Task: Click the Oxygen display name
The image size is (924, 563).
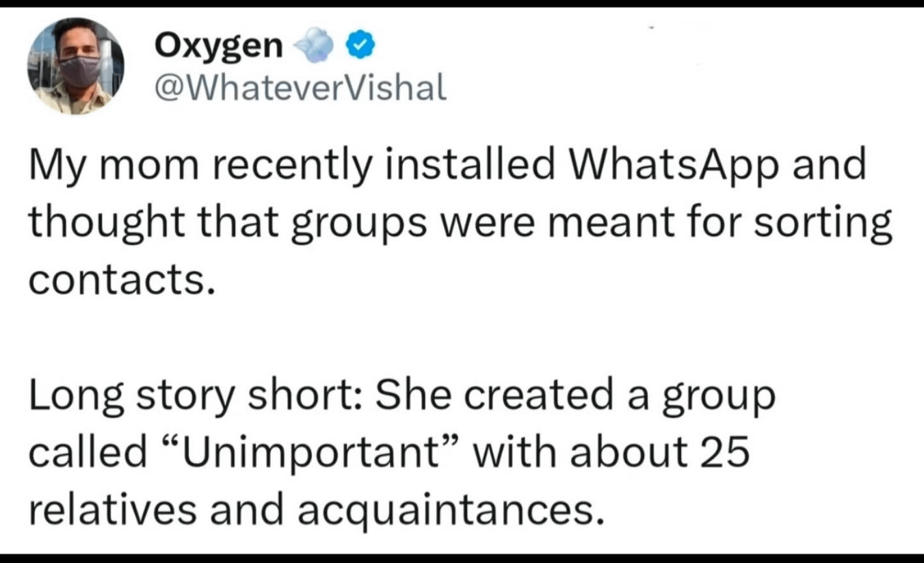Action: pos(218,47)
